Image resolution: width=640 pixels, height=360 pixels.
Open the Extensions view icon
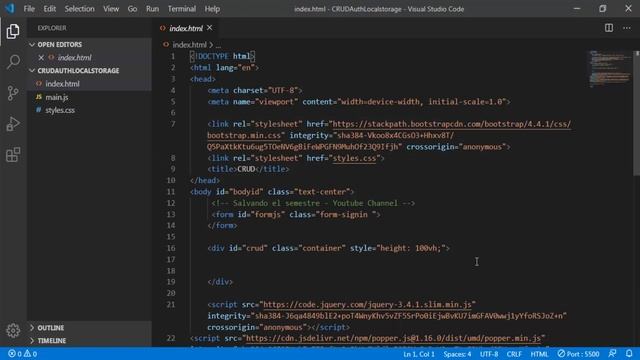(13, 155)
